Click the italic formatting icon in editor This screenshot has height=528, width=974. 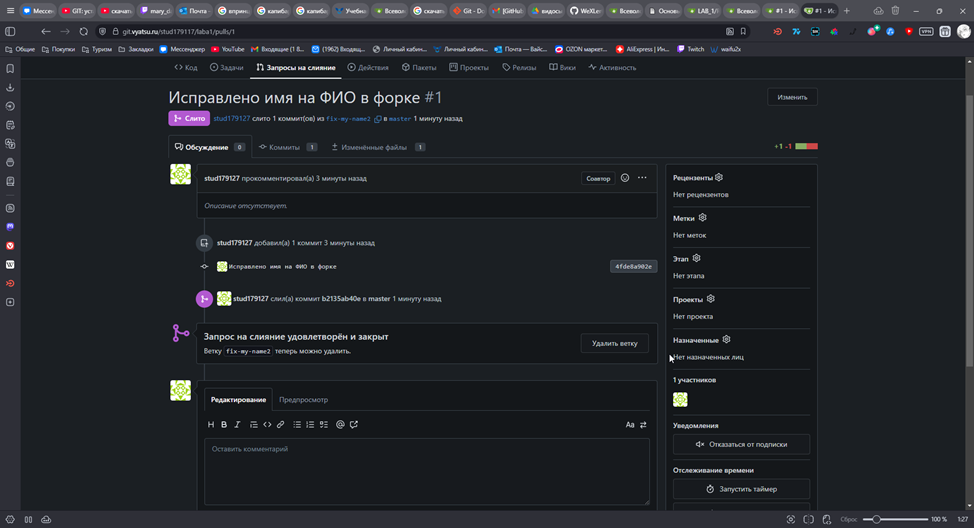[237, 425]
